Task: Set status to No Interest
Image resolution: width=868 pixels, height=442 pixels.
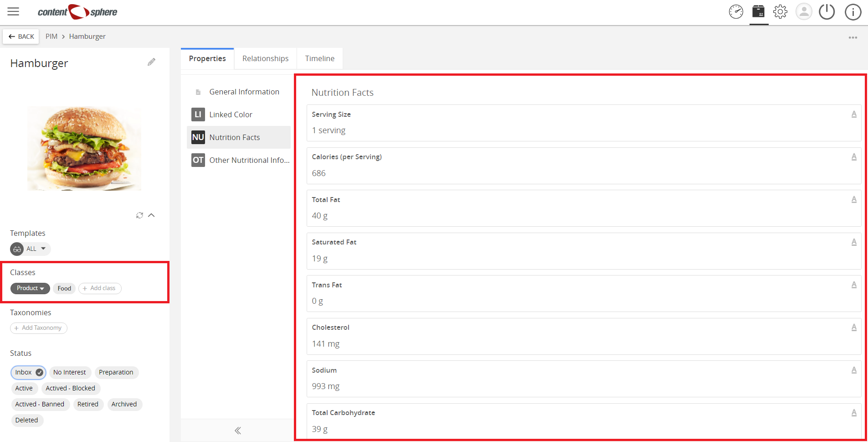Action: tap(70, 372)
